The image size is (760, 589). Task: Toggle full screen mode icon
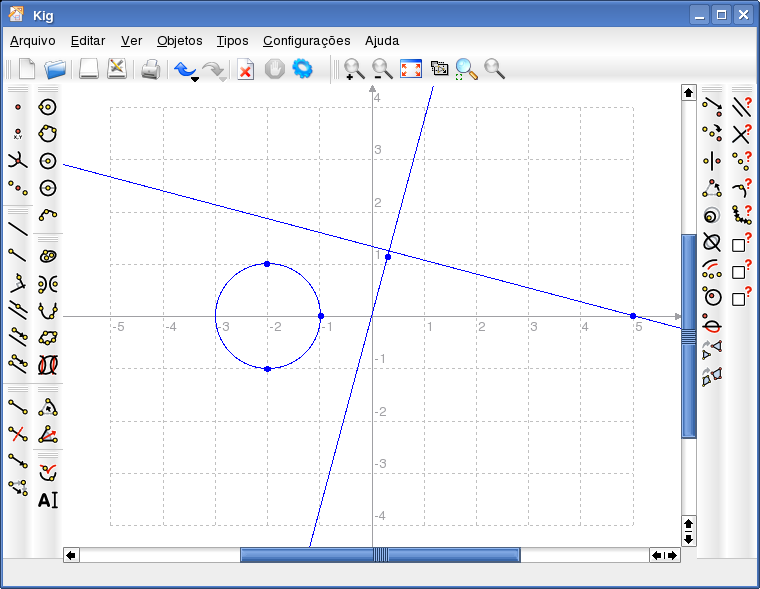click(x=411, y=69)
